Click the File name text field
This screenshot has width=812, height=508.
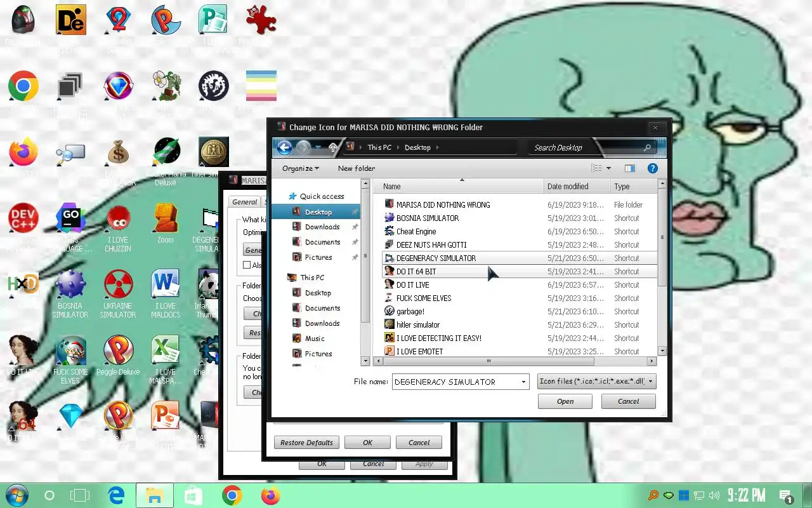click(455, 382)
